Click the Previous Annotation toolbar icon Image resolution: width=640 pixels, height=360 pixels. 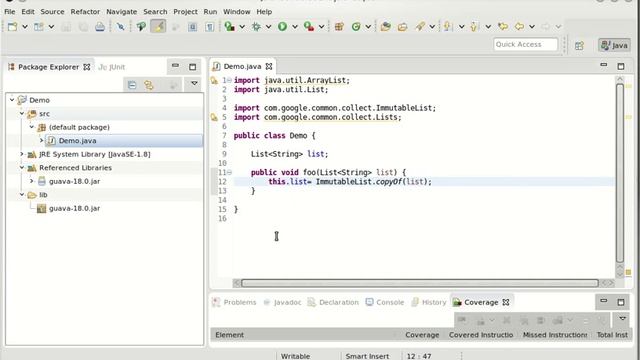[x=474, y=27]
